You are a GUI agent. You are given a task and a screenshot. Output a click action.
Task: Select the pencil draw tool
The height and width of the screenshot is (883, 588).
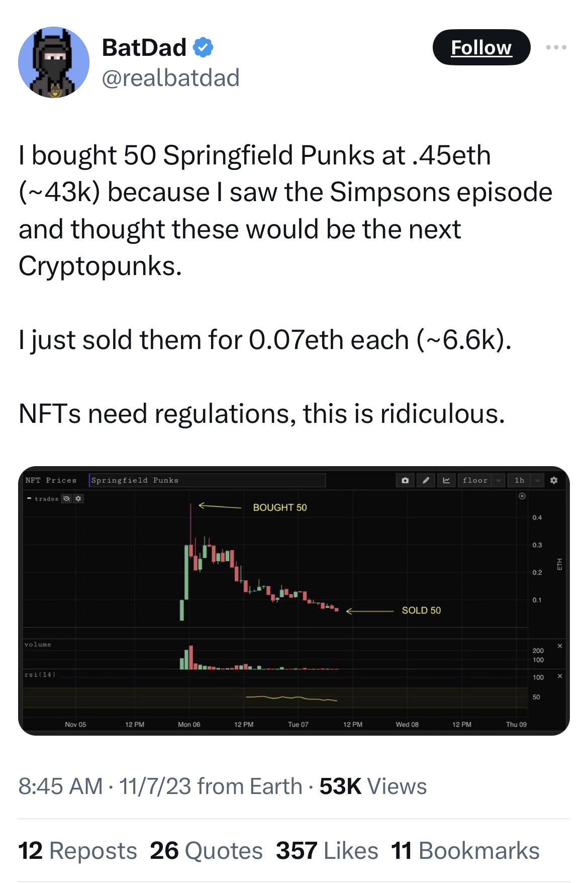tap(426, 480)
